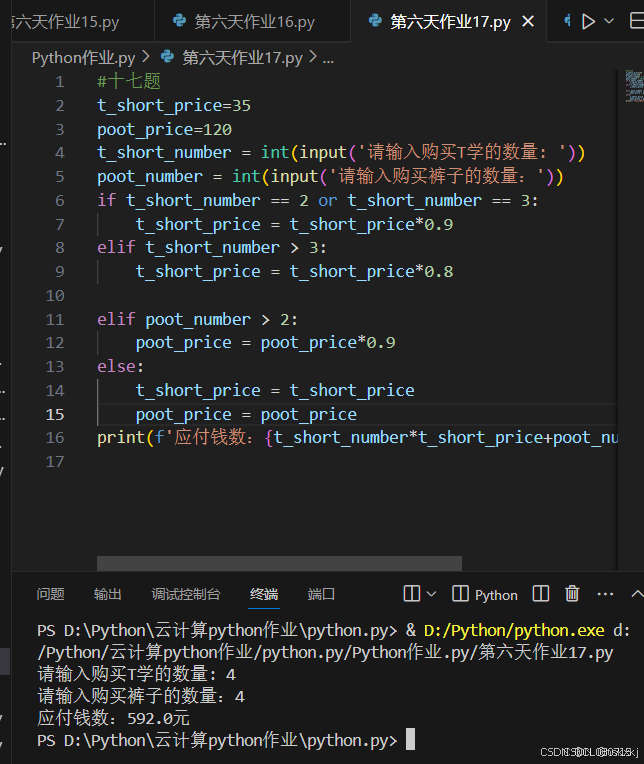This screenshot has height=764, width=644.
Task: Open the new terminal profile dropdown arrow
Action: tap(431, 594)
